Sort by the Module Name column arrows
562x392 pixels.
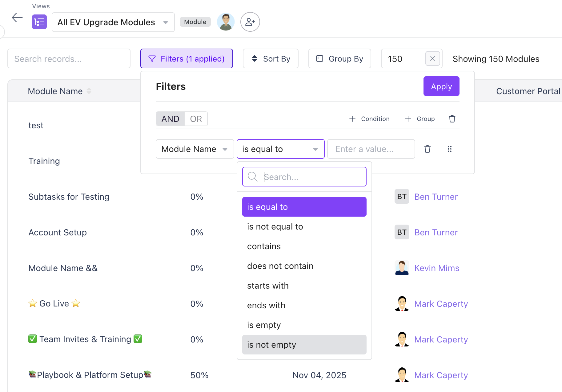pos(89,91)
